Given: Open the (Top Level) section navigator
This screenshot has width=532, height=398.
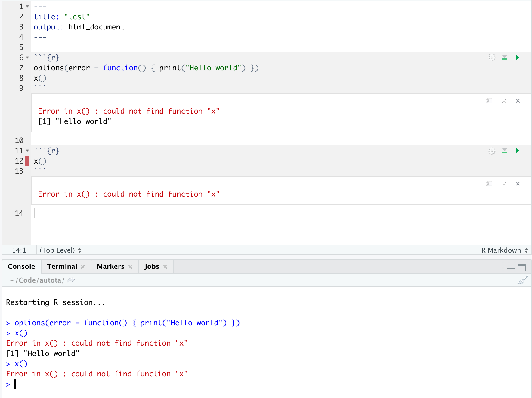Looking at the screenshot, I should [60, 250].
